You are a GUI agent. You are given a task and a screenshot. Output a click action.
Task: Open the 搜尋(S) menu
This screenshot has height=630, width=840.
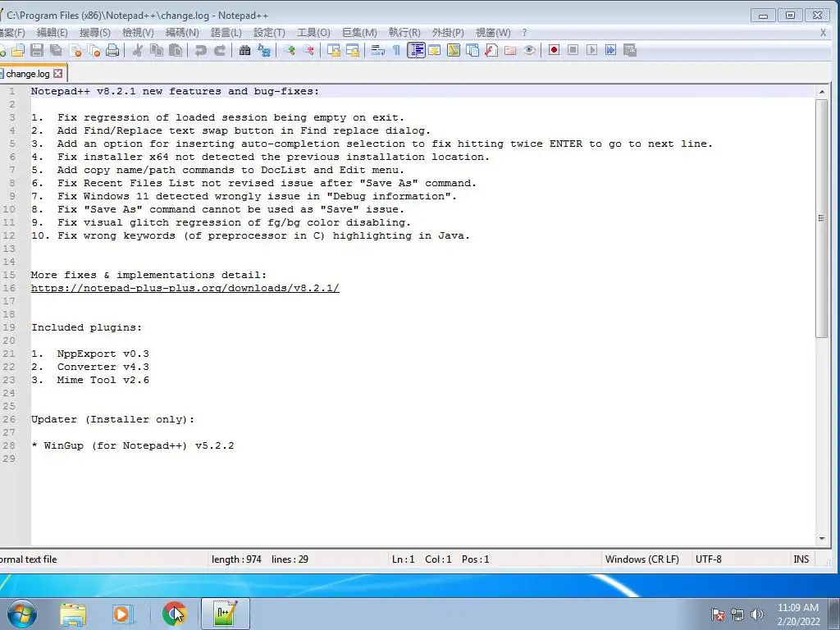point(95,33)
